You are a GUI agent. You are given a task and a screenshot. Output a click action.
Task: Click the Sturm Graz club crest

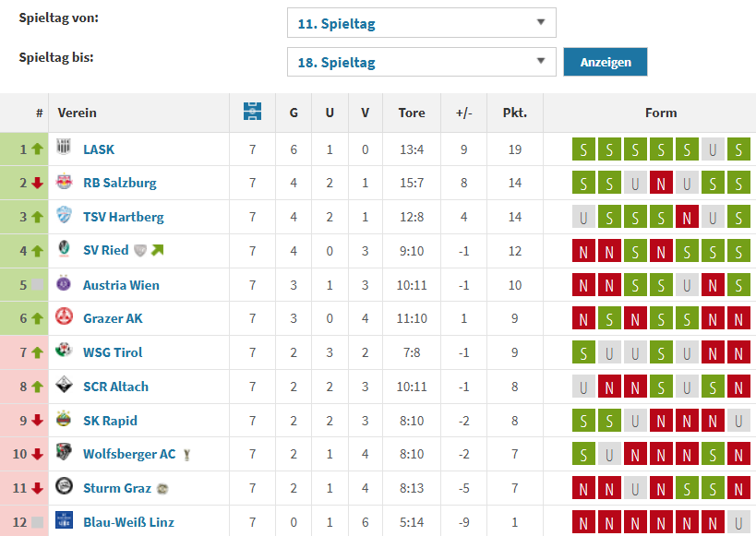click(65, 487)
